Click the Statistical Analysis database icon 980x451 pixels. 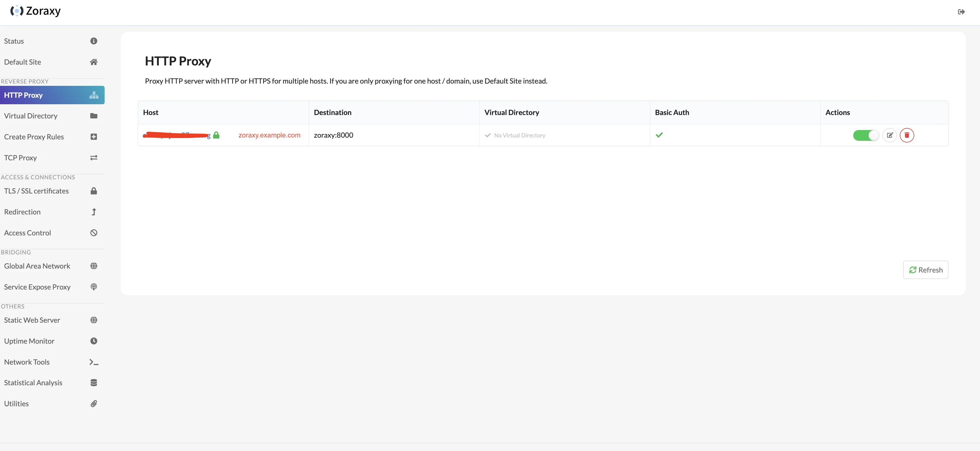[x=94, y=383]
